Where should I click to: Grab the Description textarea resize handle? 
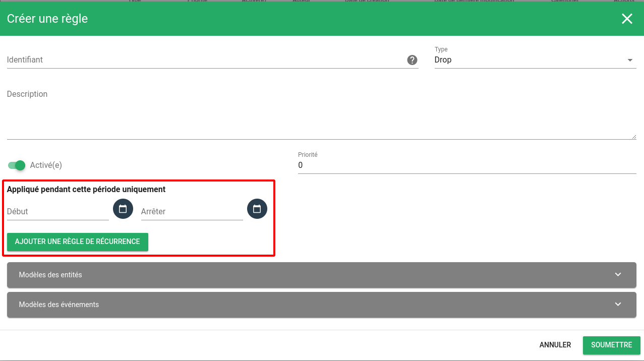point(634,137)
